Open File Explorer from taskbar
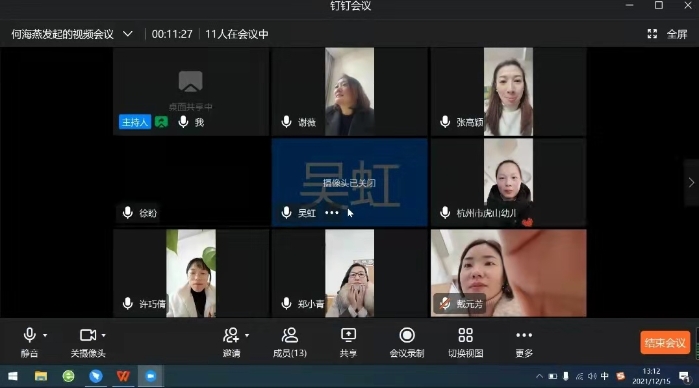The width and height of the screenshot is (699, 388). 41,376
